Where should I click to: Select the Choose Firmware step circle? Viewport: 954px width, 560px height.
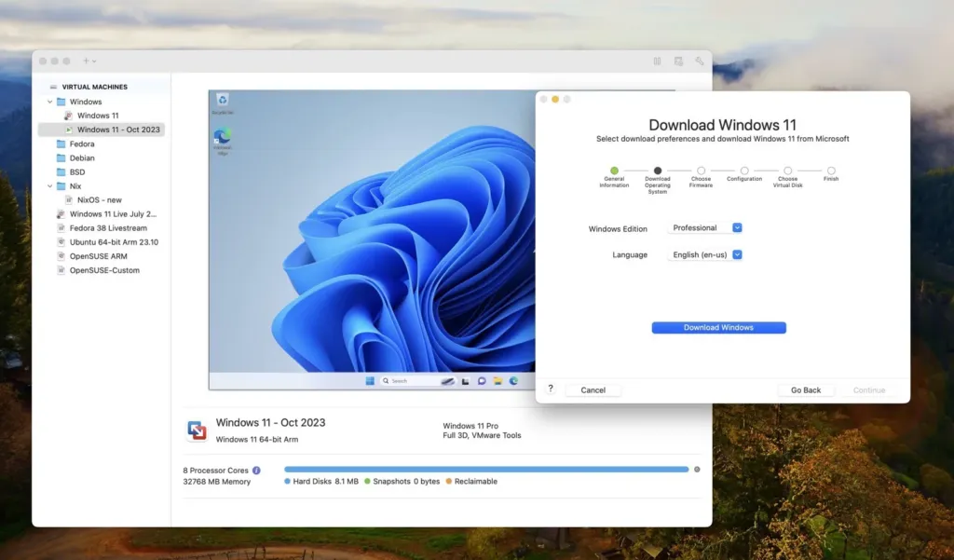pos(701,171)
